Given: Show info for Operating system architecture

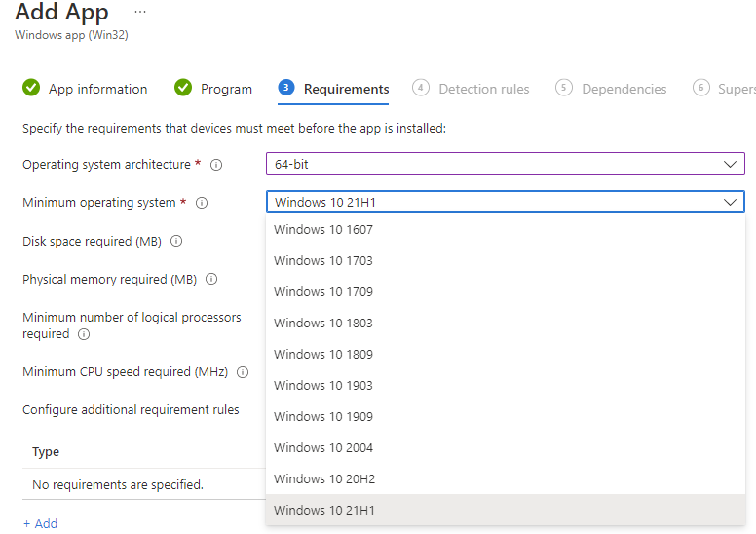Looking at the screenshot, I should click(x=216, y=165).
